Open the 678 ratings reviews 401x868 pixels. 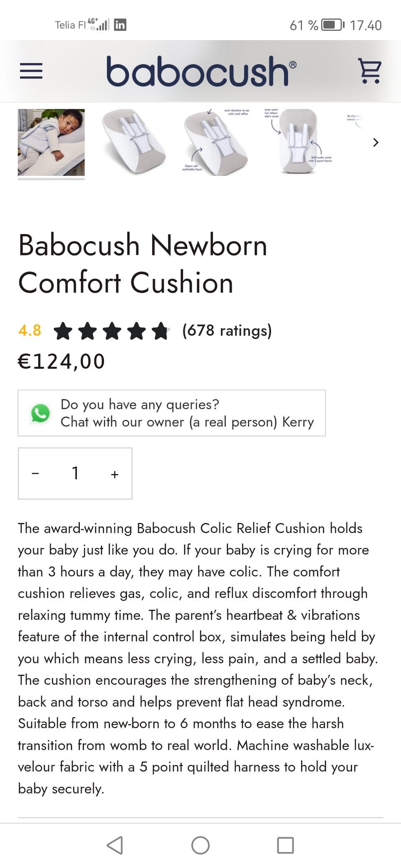(x=227, y=331)
